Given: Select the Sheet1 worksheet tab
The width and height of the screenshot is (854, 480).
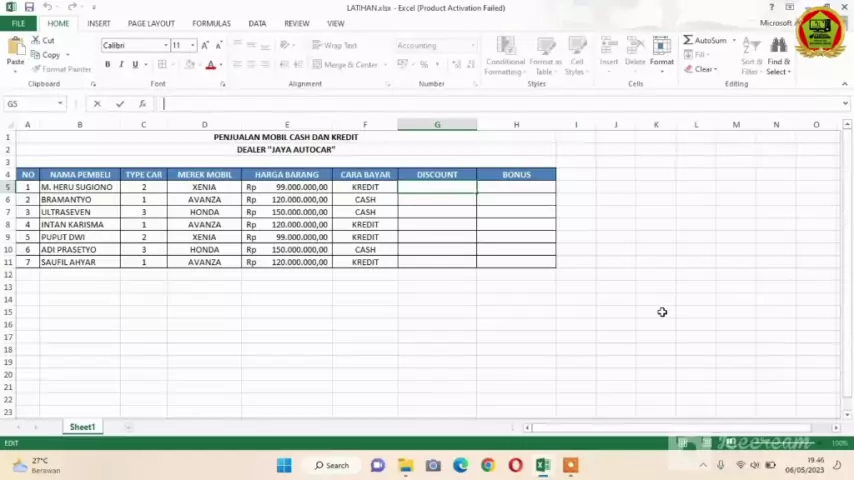Looking at the screenshot, I should (x=82, y=427).
